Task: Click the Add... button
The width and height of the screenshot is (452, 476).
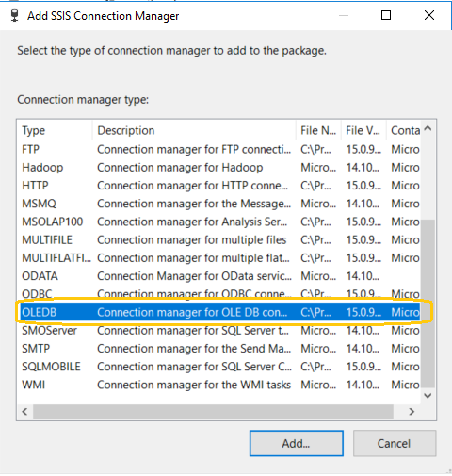Action: pyautogui.click(x=297, y=443)
